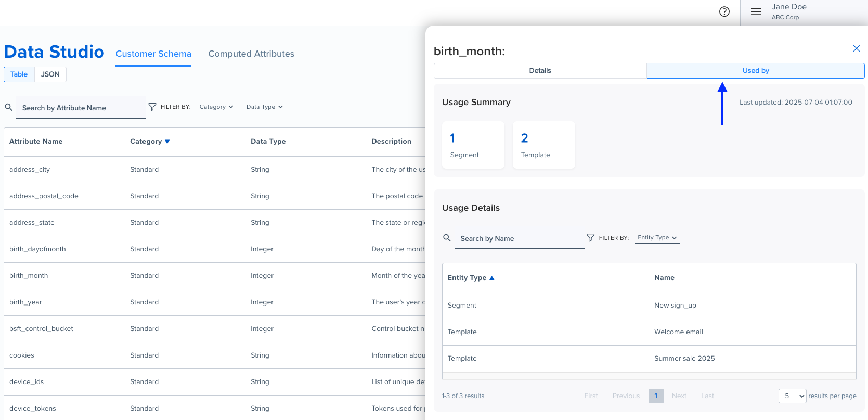Click the First pagination button
The image size is (868, 420).
click(591, 396)
